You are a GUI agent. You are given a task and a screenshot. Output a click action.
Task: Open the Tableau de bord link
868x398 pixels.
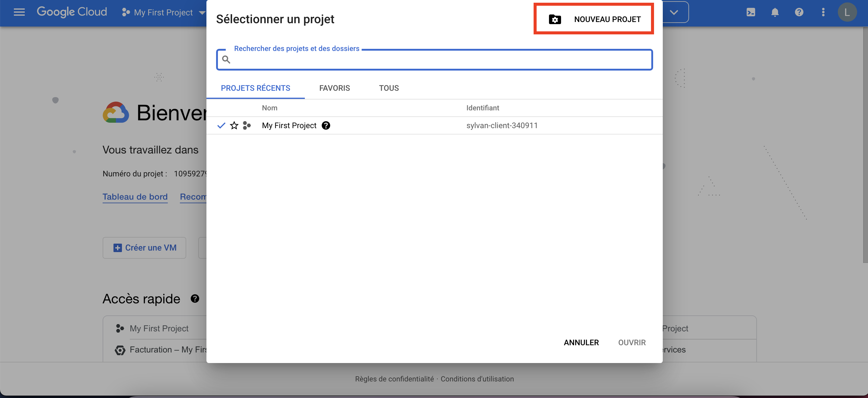(x=135, y=197)
